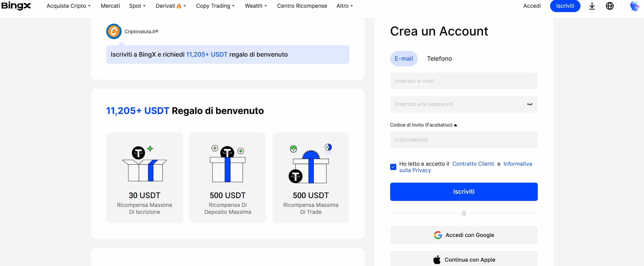This screenshot has width=644, height=266.
Task: Enable the Contratto Clienti acceptance checkbox
Action: (x=393, y=167)
